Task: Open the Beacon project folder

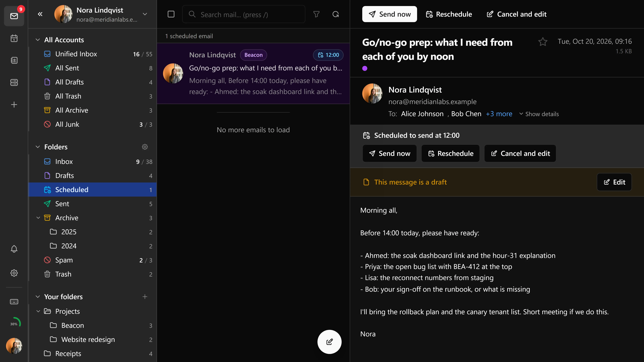Action: point(93,326)
